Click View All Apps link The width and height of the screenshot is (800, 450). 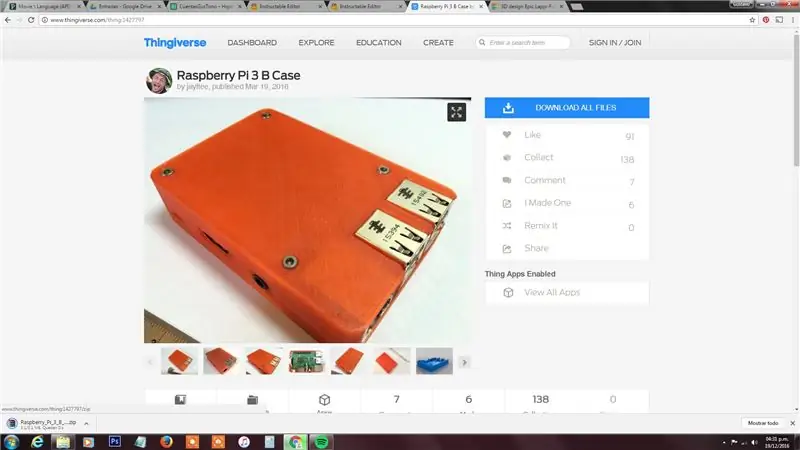pyautogui.click(x=552, y=292)
